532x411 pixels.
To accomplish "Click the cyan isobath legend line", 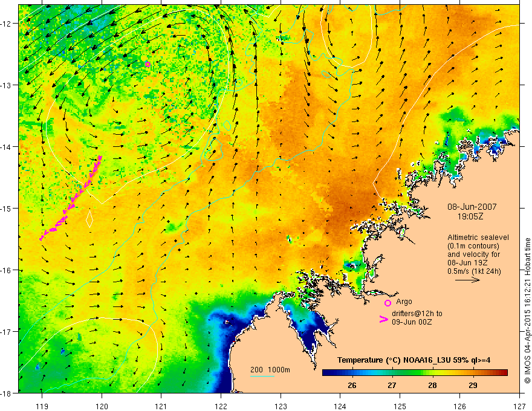I will click(262, 376).
